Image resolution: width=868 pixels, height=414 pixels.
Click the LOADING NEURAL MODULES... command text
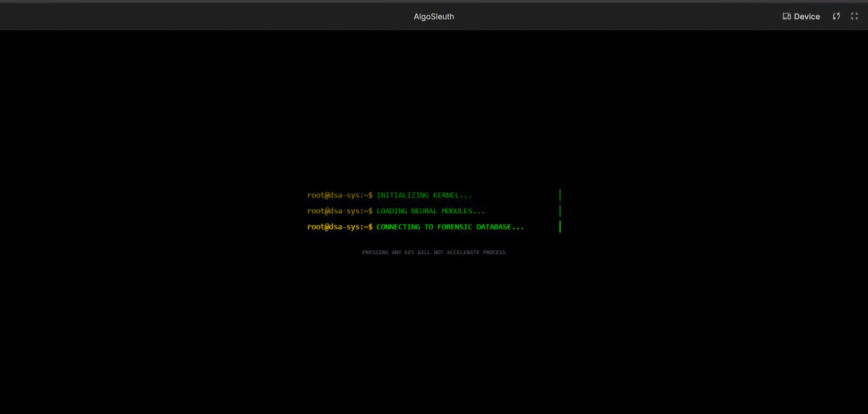431,211
